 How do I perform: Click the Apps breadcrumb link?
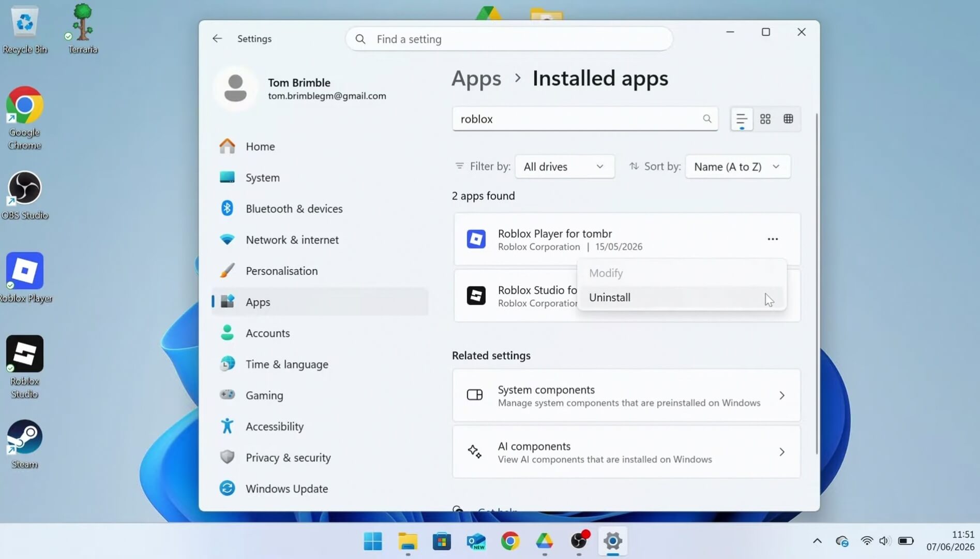coord(476,79)
